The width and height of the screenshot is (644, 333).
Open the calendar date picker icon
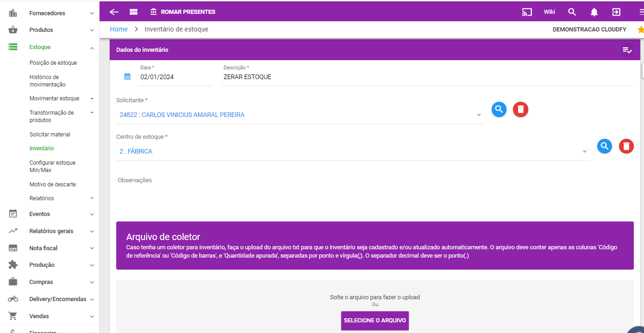(127, 77)
